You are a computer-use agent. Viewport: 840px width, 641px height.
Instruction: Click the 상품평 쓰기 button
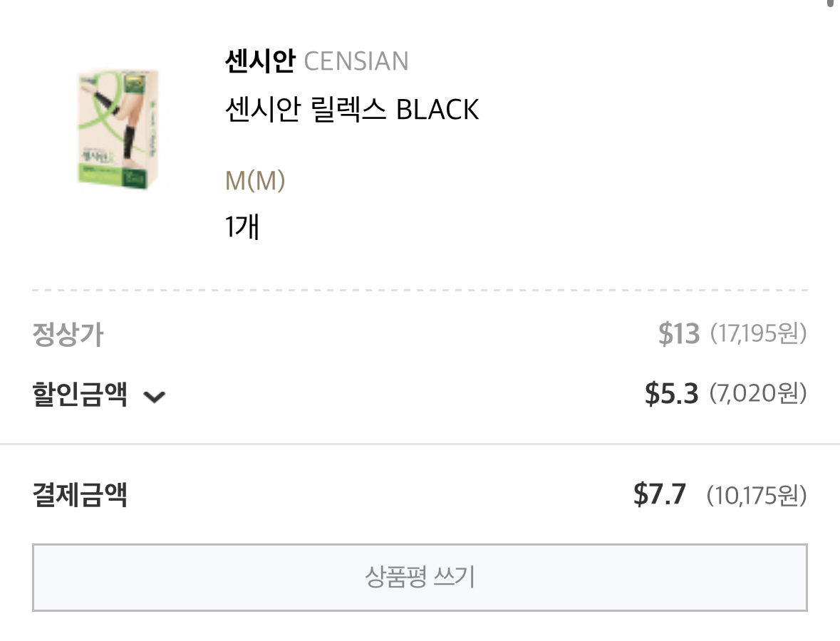tap(420, 578)
